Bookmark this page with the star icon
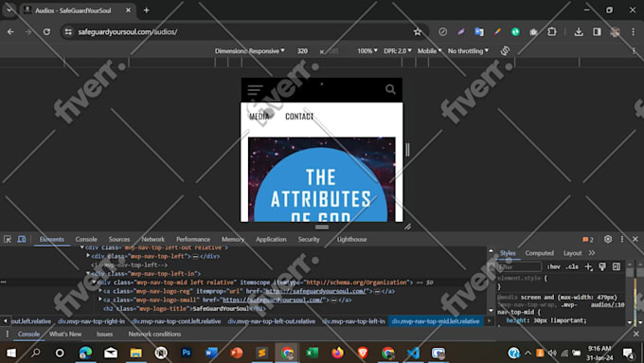644x363 pixels. [x=418, y=31]
